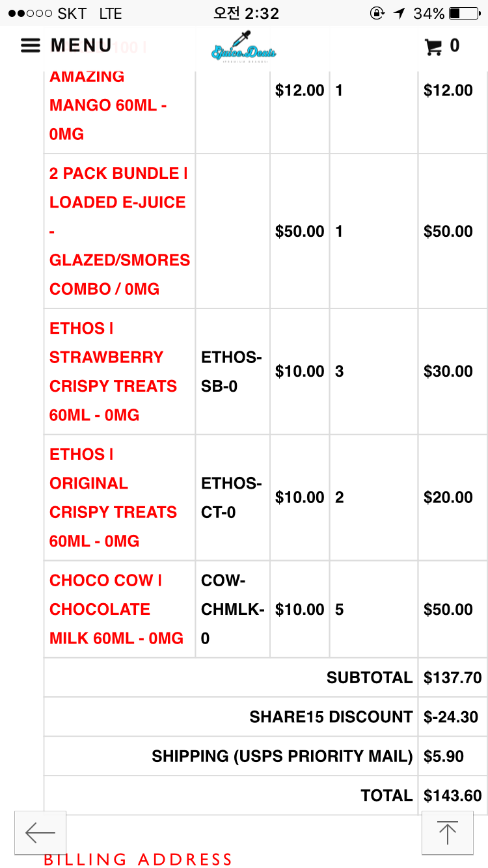Viewport: 488px width, 868px height.
Task: Tap the cart item count number
Action: [455, 46]
